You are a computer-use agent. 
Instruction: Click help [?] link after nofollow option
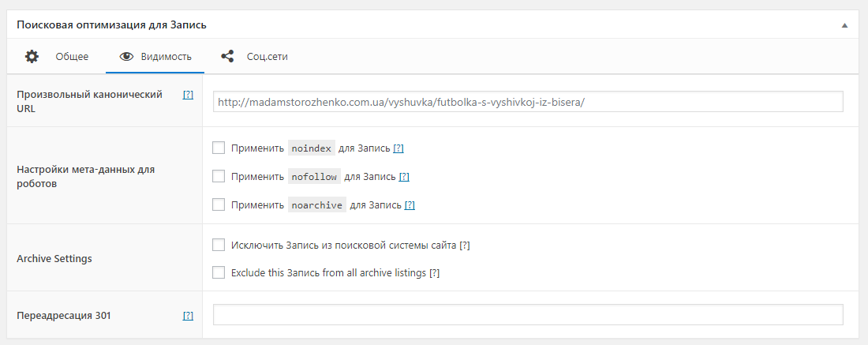[404, 177]
